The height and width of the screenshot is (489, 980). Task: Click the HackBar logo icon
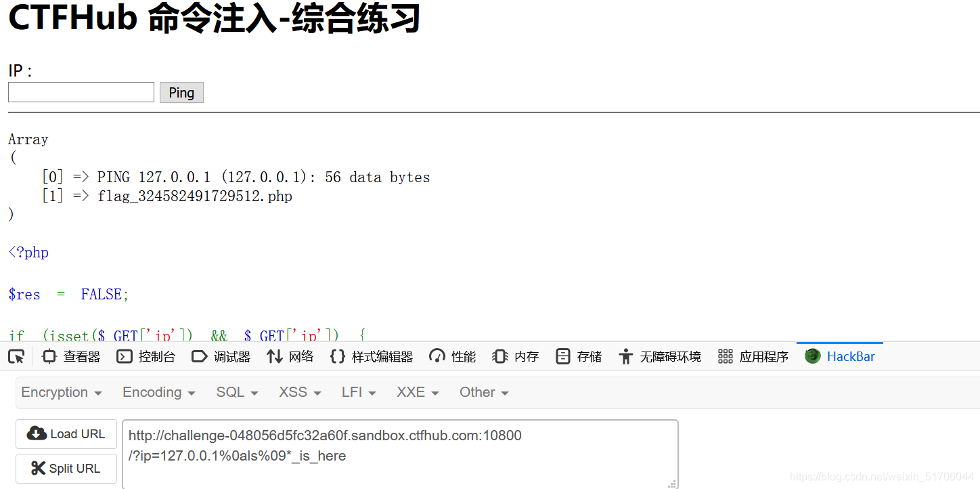[x=811, y=355]
